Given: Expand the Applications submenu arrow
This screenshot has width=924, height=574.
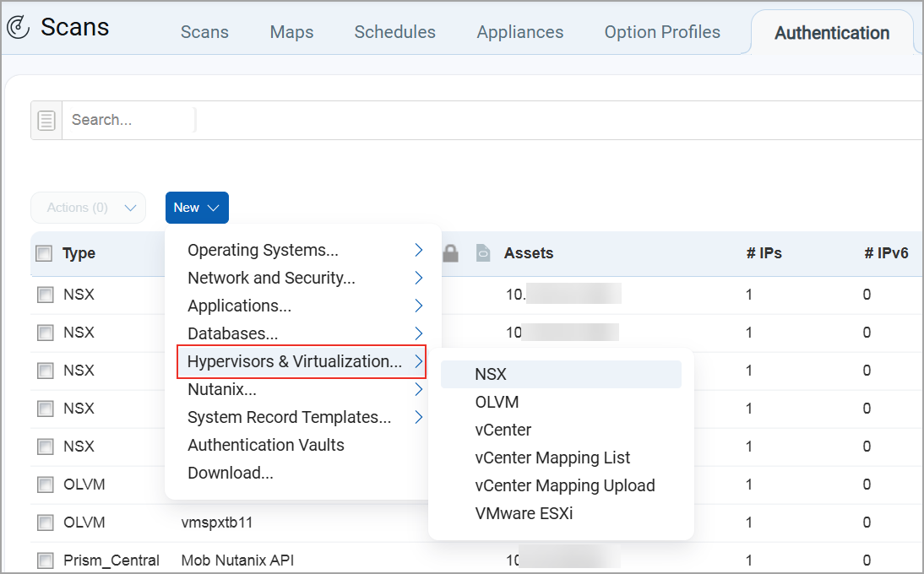Looking at the screenshot, I should (418, 306).
